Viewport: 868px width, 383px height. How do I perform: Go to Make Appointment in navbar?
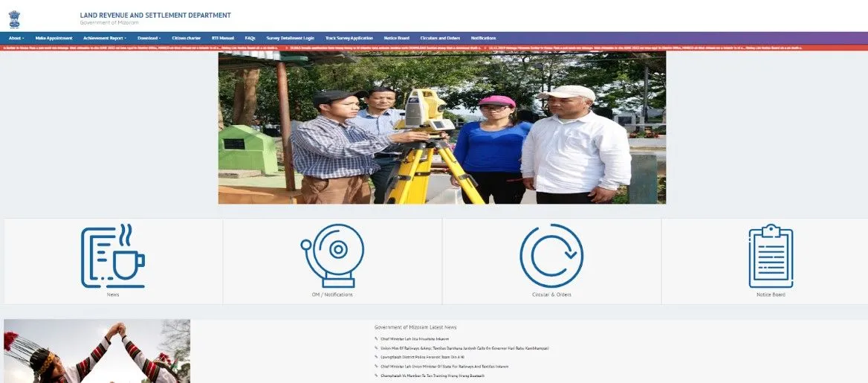click(x=54, y=38)
